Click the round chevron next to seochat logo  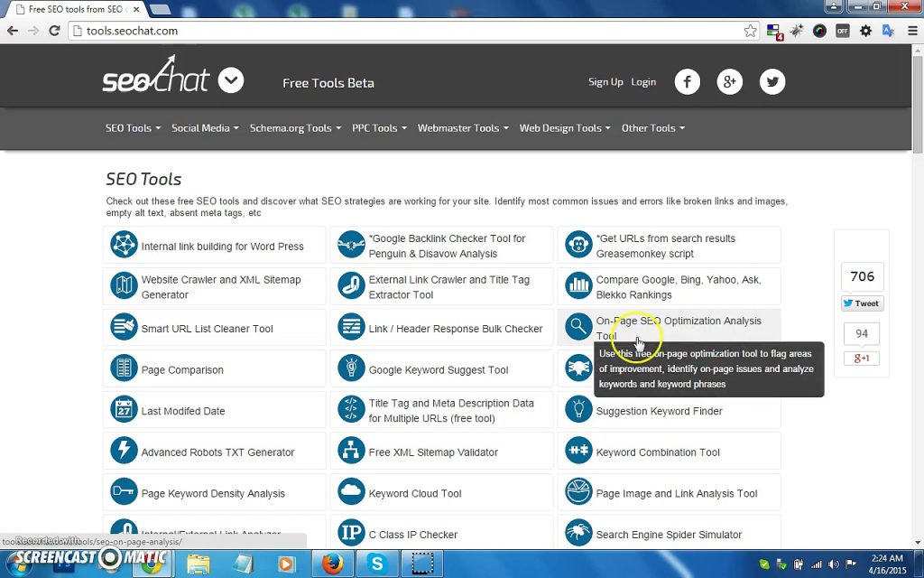pos(231,80)
